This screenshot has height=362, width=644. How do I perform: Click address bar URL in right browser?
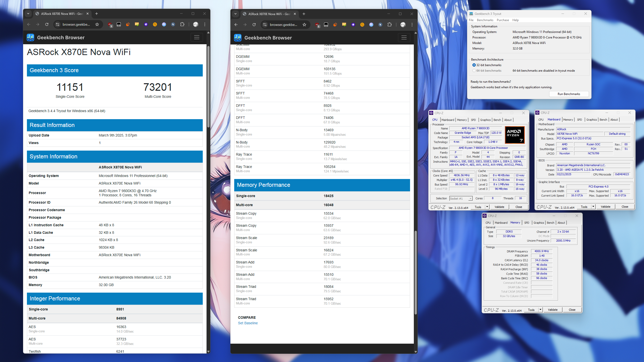284,25
